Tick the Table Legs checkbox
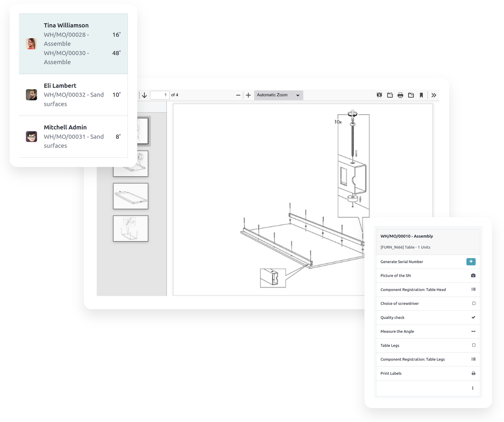504x422 pixels. [473, 345]
